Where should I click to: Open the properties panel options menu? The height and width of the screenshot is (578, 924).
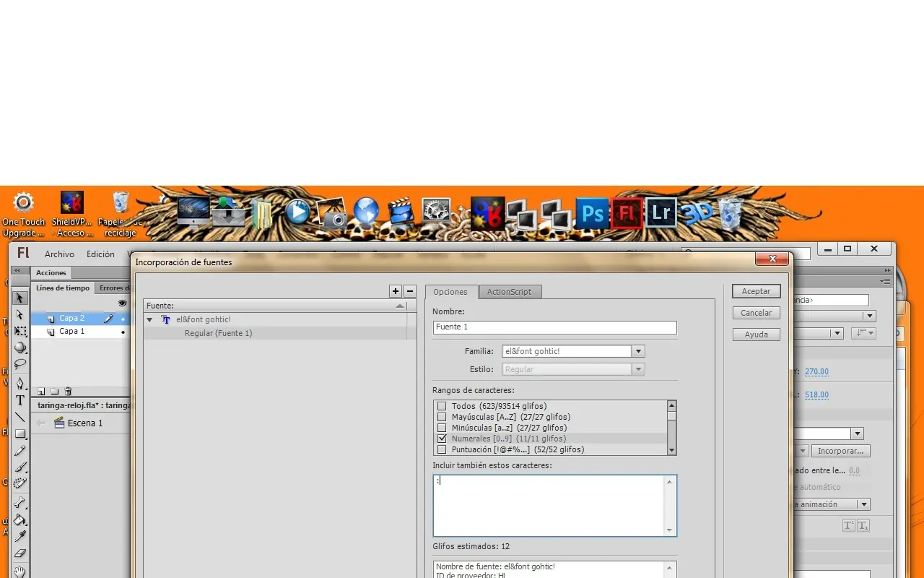[885, 281]
